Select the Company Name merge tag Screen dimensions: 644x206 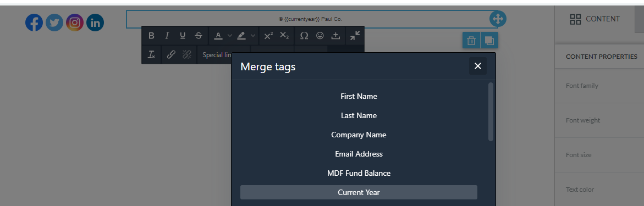pos(359,135)
